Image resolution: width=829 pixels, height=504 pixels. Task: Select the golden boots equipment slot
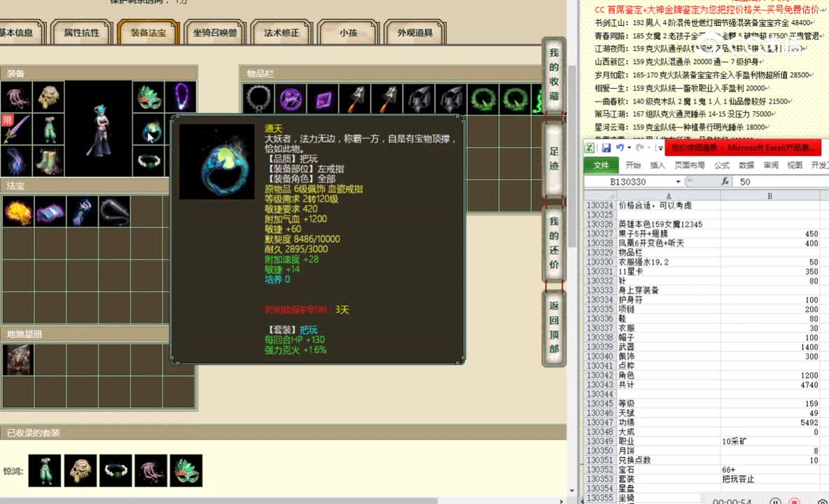[x=48, y=161]
